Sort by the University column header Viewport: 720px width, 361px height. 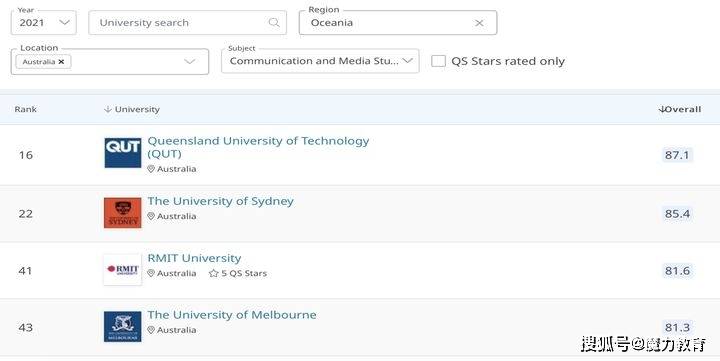(137, 109)
